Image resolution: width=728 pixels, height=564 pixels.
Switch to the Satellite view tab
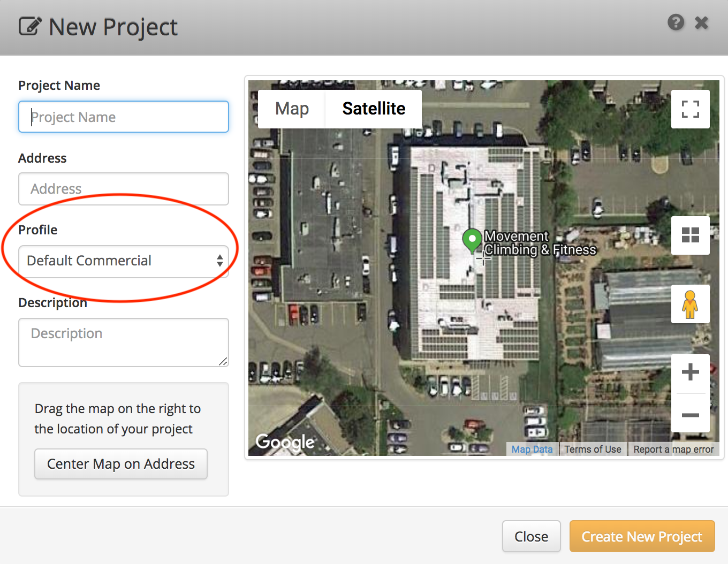tap(374, 109)
